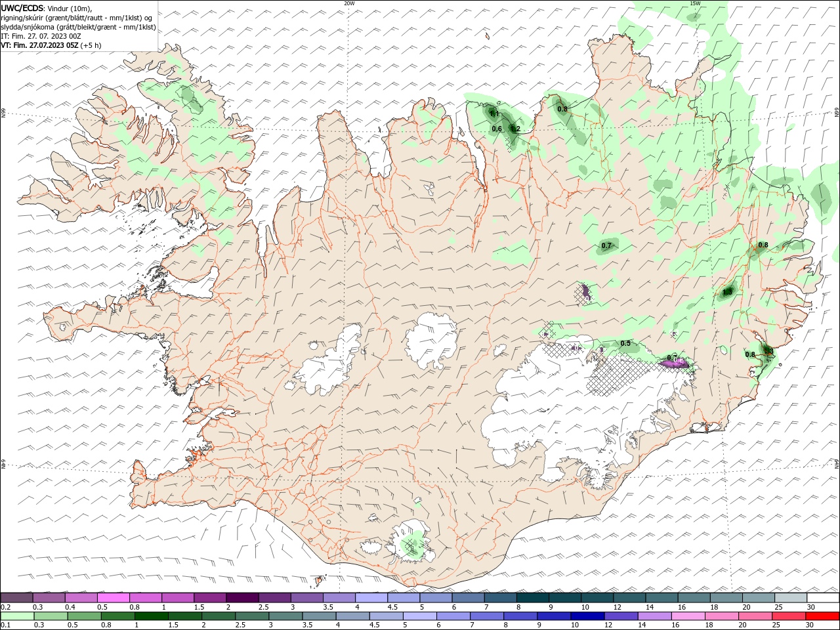Click the 1.5 swatch on the snow scale

click(210, 597)
